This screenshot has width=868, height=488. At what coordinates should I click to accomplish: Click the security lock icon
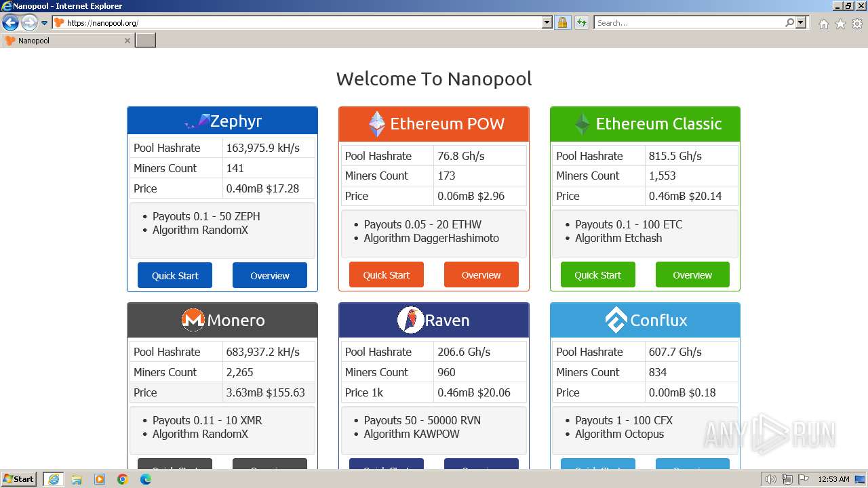pos(562,23)
